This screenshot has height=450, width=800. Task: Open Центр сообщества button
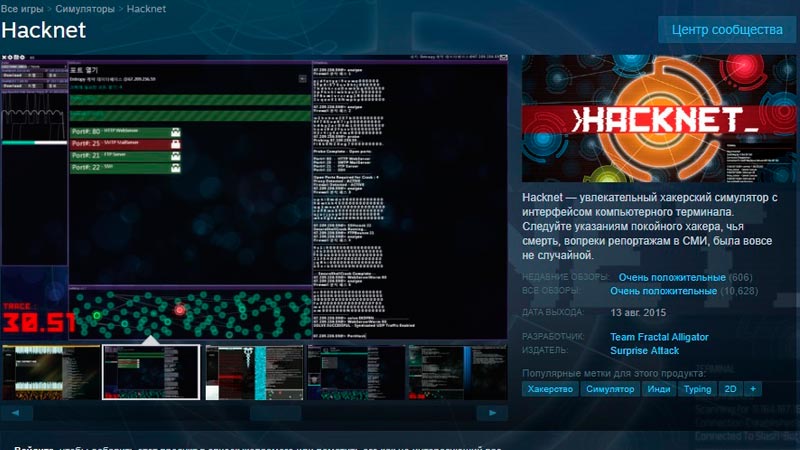click(727, 30)
